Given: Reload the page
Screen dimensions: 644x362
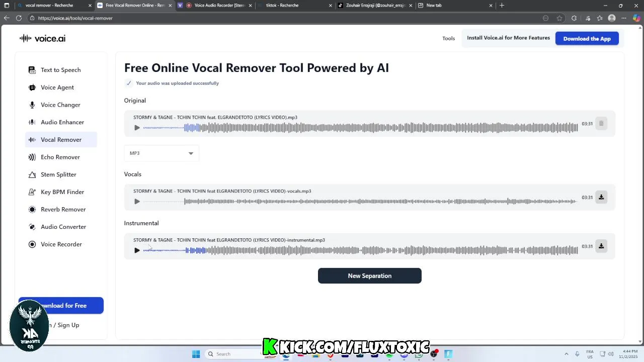Looking at the screenshot, I should 19,18.
